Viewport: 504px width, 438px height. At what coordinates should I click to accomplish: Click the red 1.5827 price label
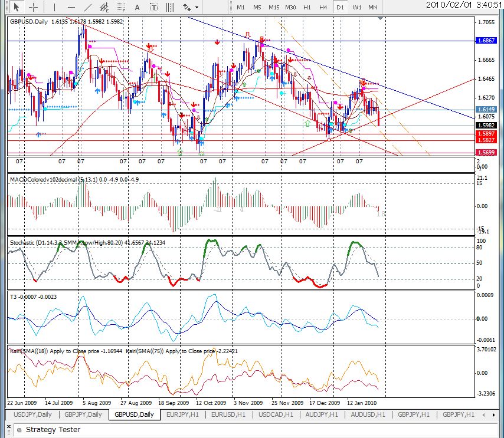coord(486,140)
